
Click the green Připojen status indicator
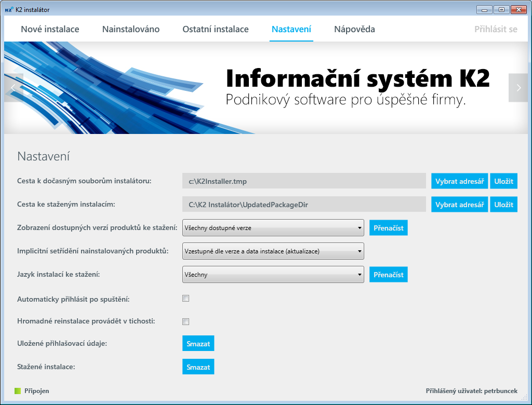pos(18,391)
